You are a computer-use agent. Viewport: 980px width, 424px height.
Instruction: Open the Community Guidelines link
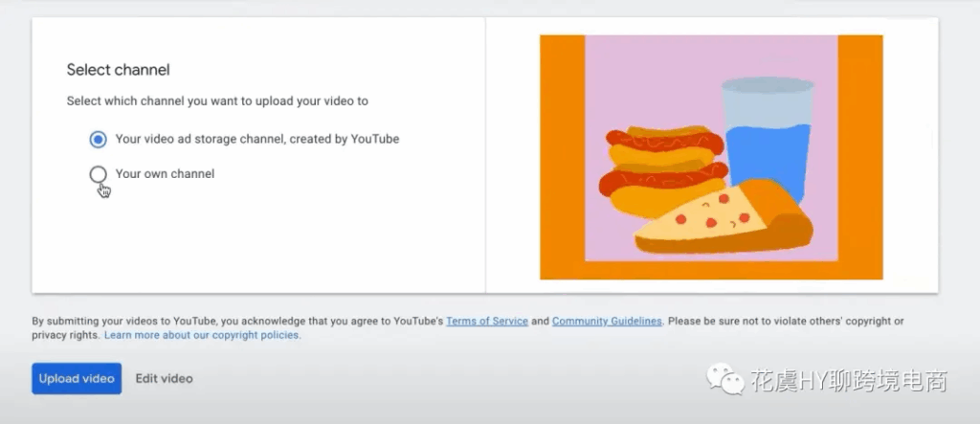point(607,322)
